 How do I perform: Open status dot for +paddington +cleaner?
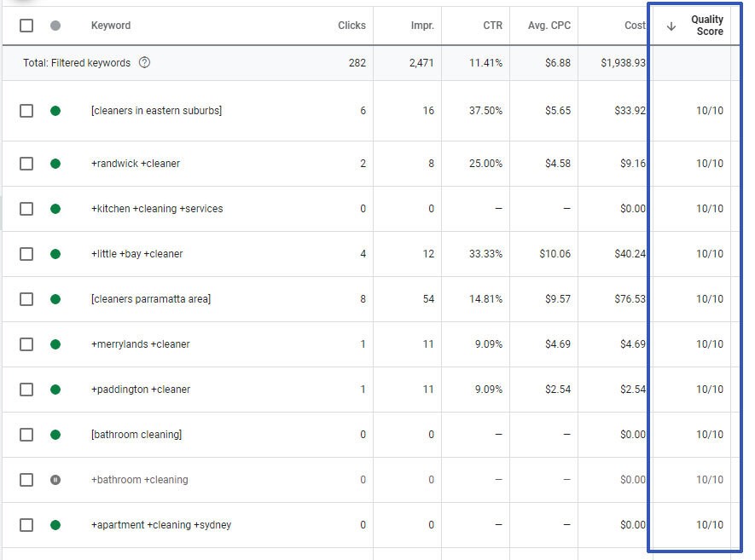click(x=55, y=390)
